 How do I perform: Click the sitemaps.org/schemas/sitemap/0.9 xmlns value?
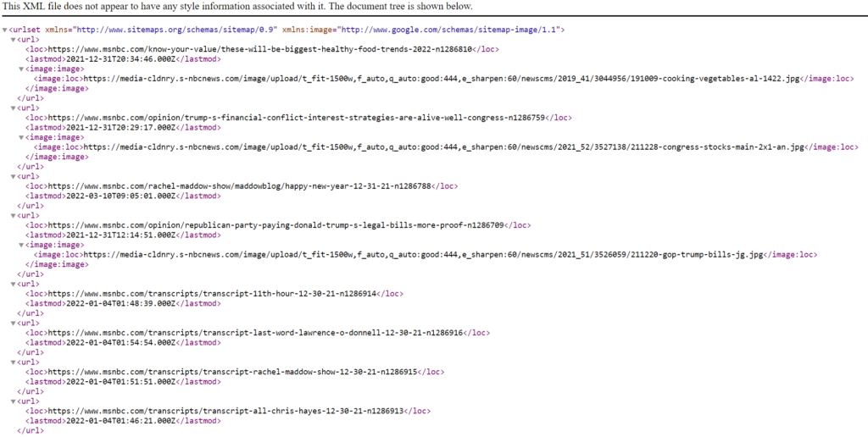click(175, 30)
